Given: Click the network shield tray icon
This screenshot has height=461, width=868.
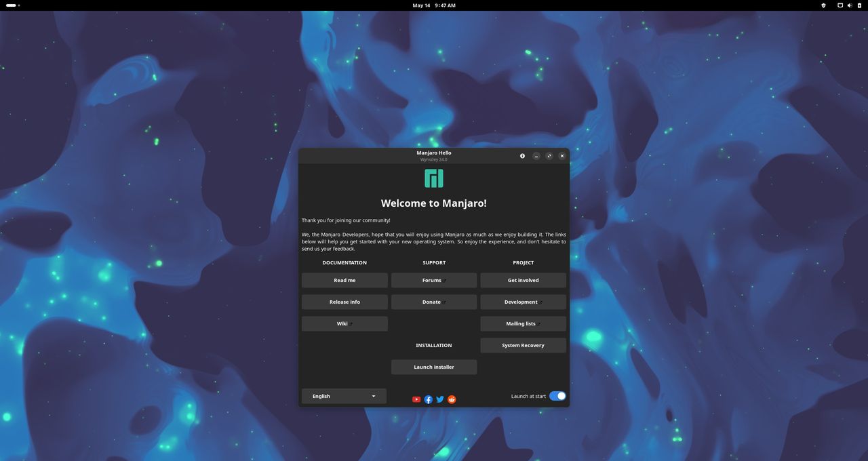Looking at the screenshot, I should (x=823, y=5).
